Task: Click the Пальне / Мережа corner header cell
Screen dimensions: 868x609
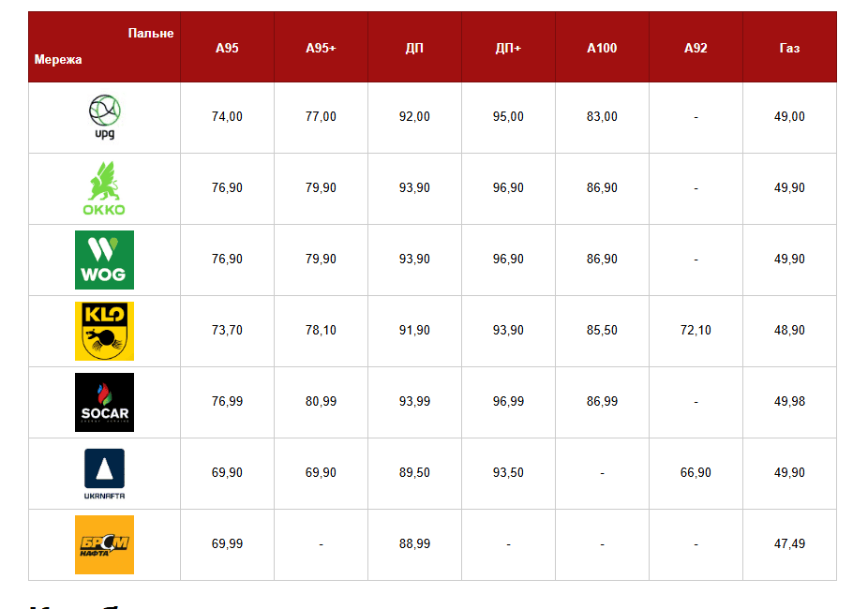Action: (x=104, y=47)
